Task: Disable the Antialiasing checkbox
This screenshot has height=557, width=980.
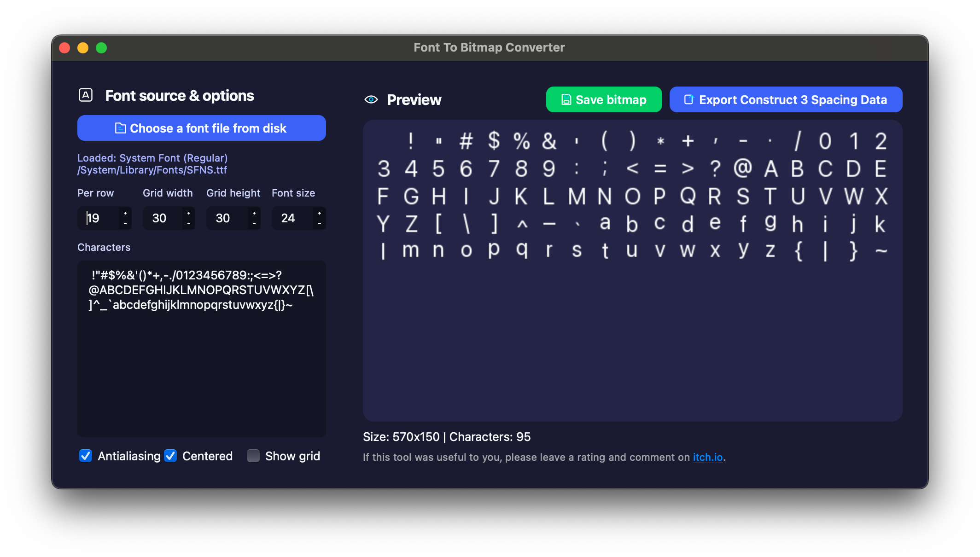Action: 86,456
